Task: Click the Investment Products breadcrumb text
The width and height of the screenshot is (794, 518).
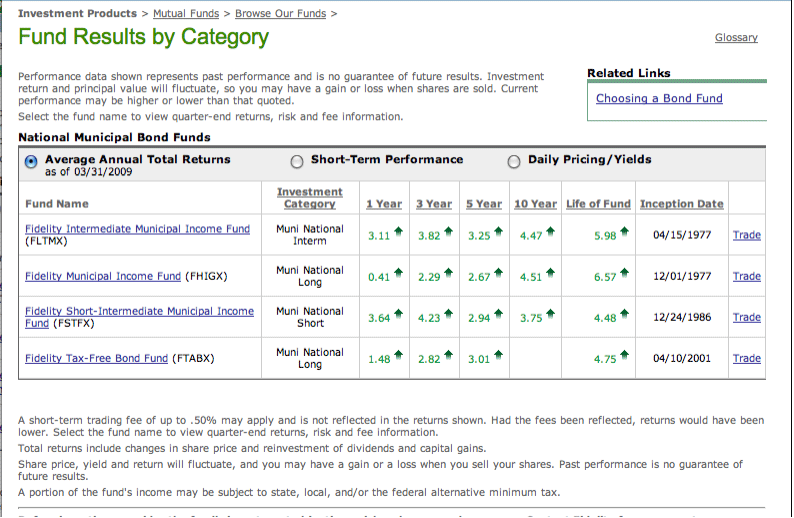Action: point(77,14)
